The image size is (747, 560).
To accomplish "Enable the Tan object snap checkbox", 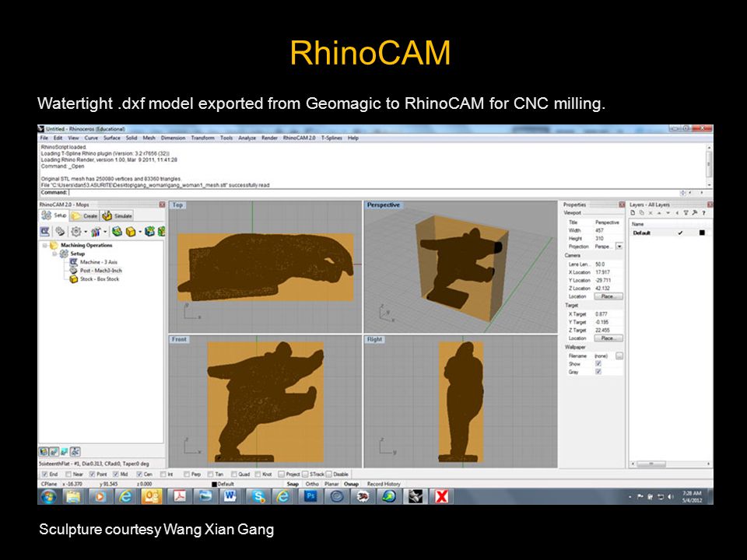I will [x=210, y=474].
